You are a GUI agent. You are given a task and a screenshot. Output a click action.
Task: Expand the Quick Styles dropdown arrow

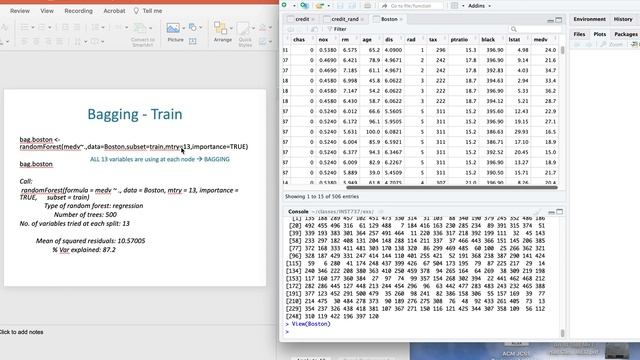[x=253, y=28]
